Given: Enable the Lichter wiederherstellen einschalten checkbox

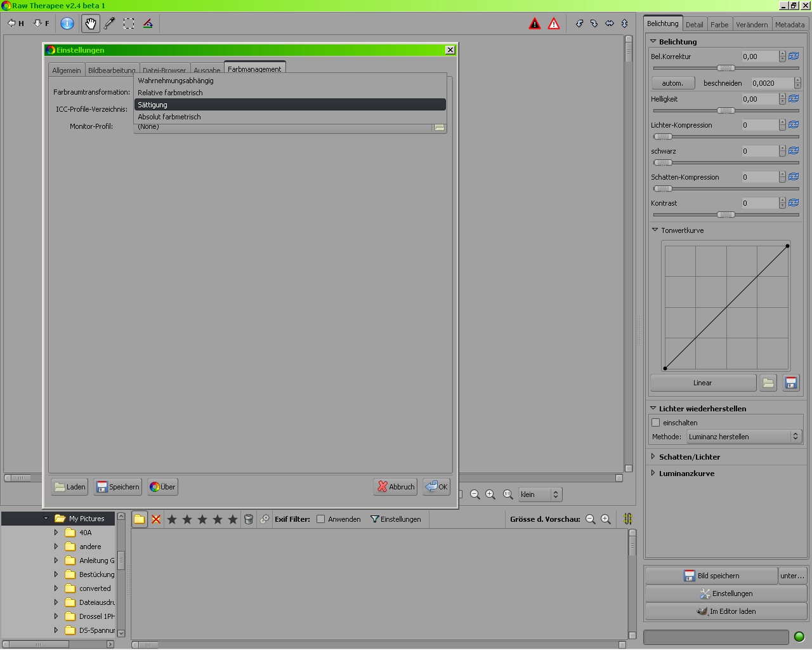Looking at the screenshot, I should (x=656, y=423).
